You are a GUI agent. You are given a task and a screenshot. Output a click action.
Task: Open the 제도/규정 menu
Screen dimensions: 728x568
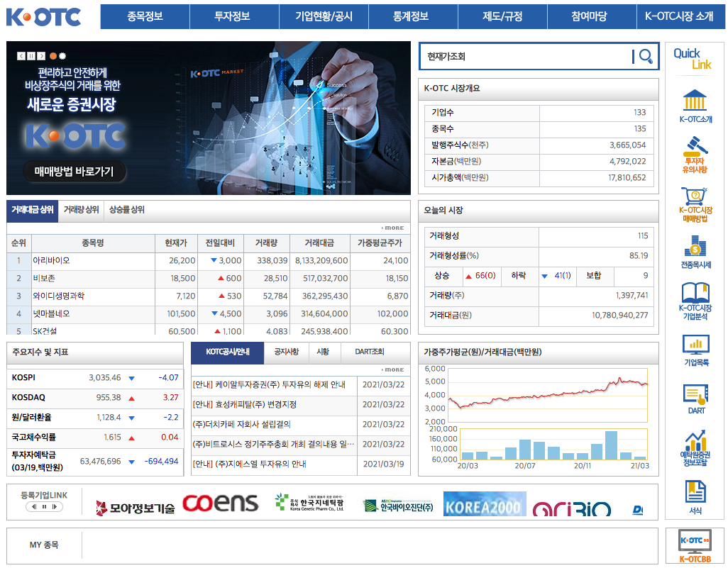[x=502, y=17]
